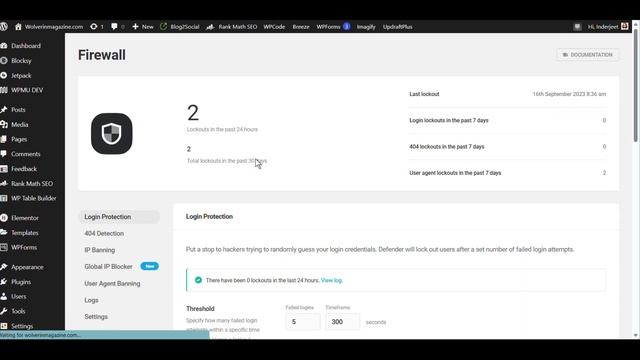
Task: Open the IP Banning tab
Action: pos(100,250)
